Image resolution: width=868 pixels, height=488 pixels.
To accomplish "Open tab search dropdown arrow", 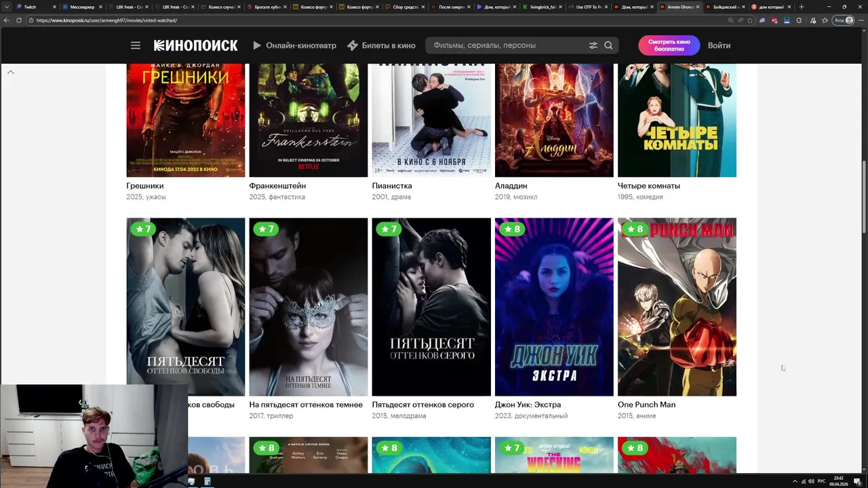I will point(7,7).
